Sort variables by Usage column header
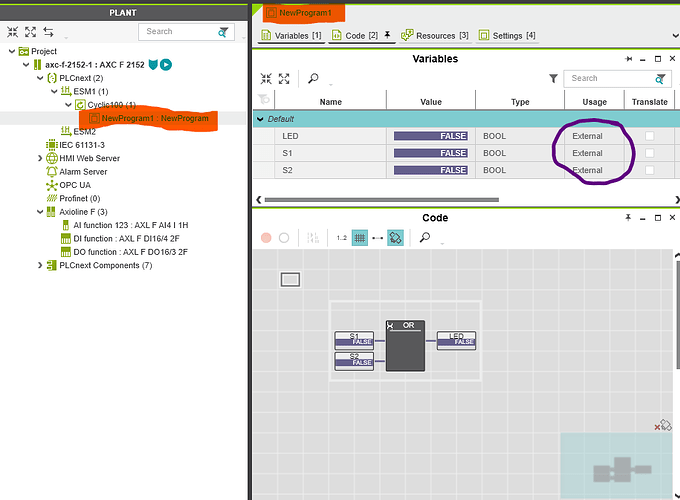Screen dimensions: 680x500 click(595, 102)
